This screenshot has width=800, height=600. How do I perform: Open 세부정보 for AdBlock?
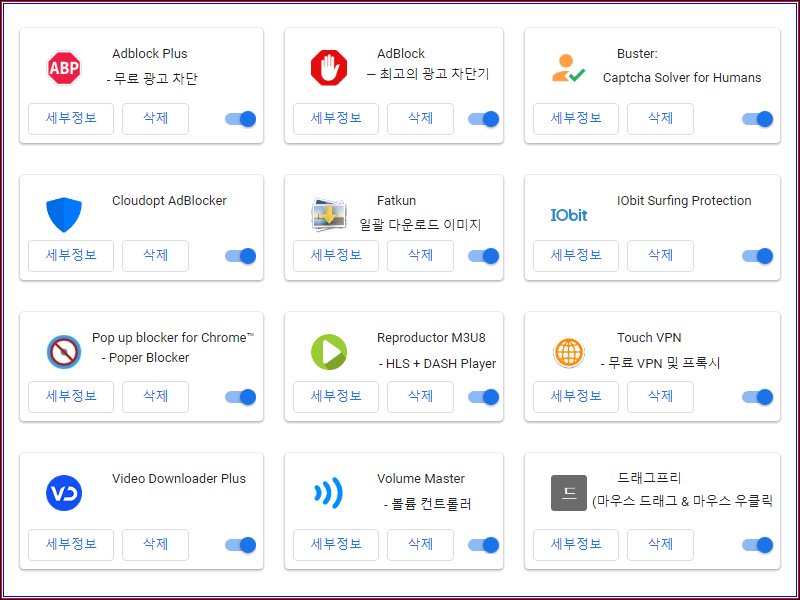click(336, 119)
